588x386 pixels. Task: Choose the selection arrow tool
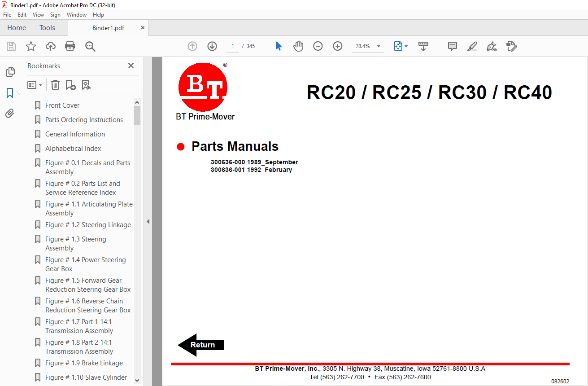[x=279, y=46]
